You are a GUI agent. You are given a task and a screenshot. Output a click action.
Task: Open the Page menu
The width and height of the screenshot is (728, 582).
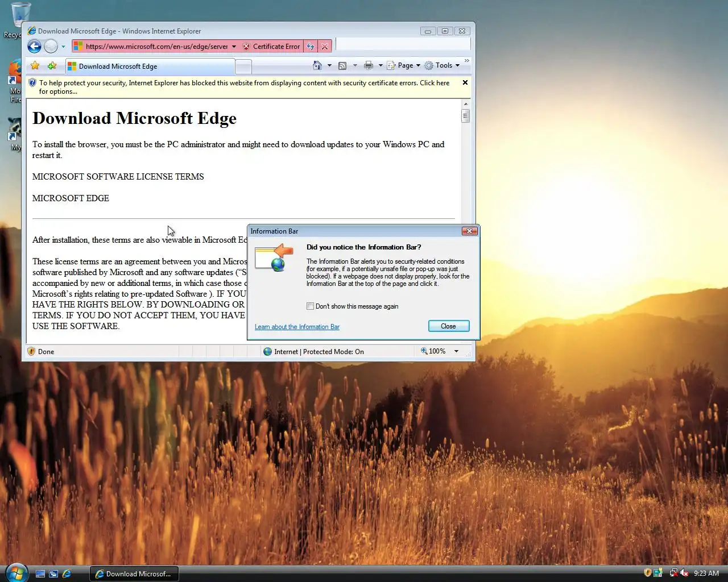click(404, 65)
